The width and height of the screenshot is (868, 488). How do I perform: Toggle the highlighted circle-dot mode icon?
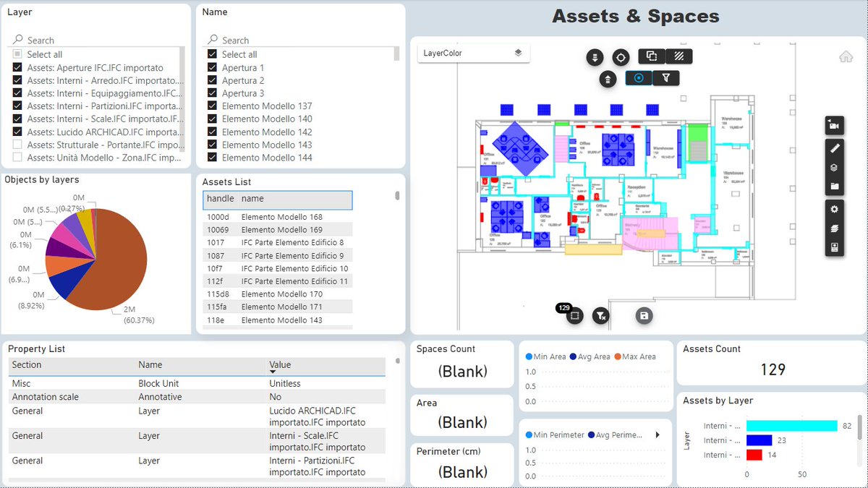point(639,78)
